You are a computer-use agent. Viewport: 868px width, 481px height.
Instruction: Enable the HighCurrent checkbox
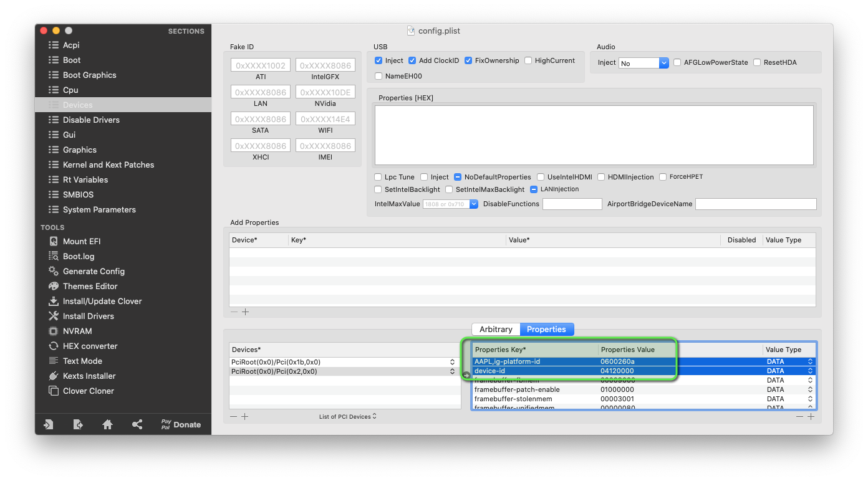[528, 60]
